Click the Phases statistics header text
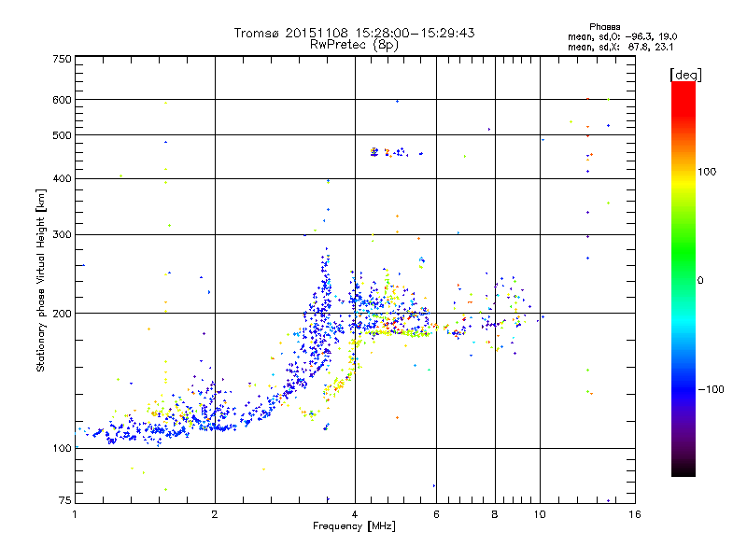The width and height of the screenshot is (747, 560). tap(604, 27)
